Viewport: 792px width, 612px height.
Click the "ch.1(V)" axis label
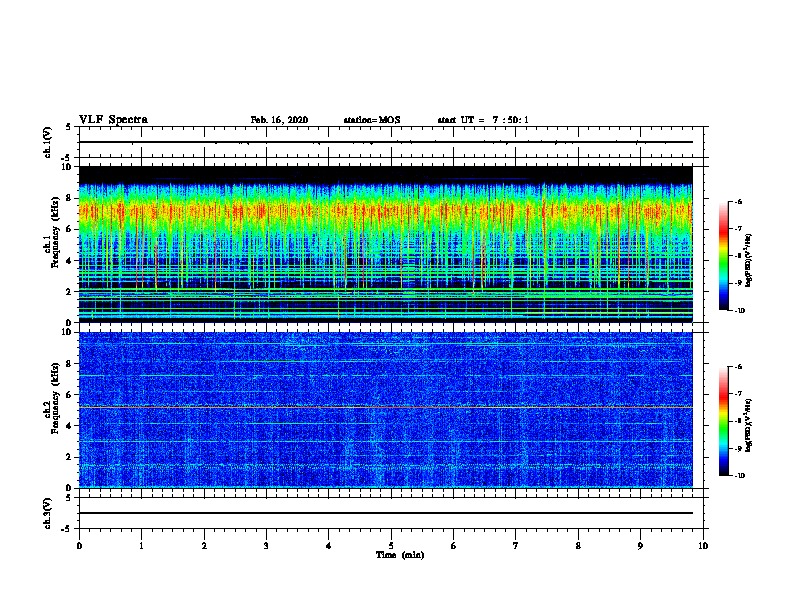coord(48,142)
